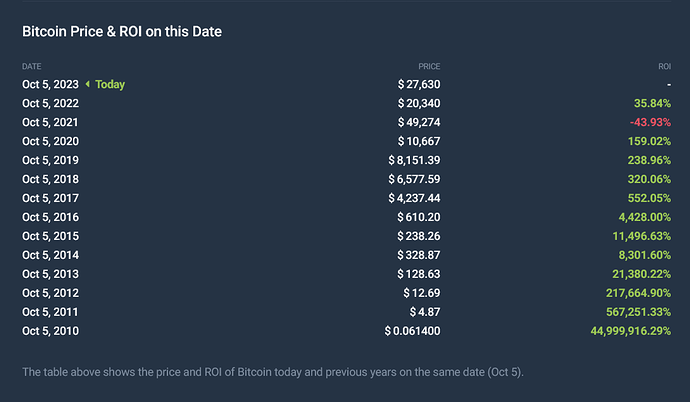Click the $49,274 price value

pyautogui.click(x=418, y=122)
